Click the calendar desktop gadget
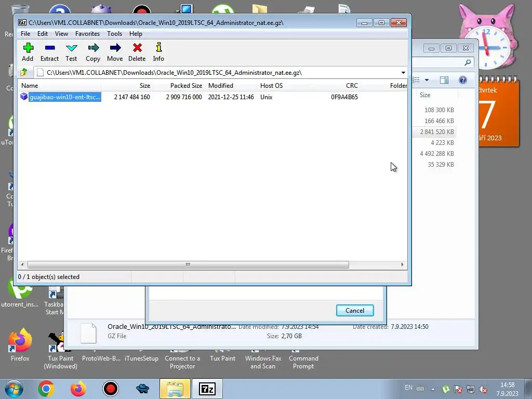 pyautogui.click(x=499, y=112)
